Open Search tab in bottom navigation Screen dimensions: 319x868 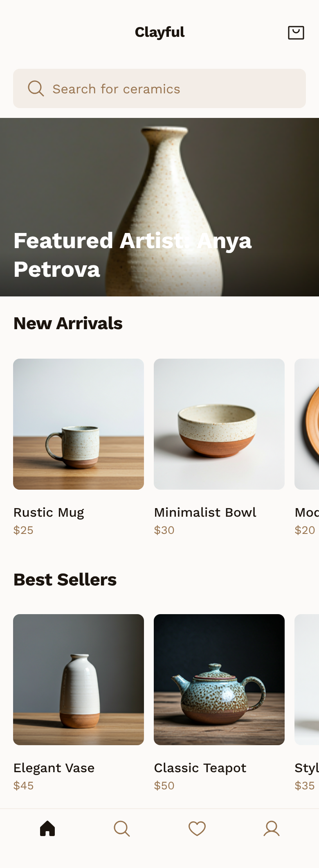(x=122, y=828)
